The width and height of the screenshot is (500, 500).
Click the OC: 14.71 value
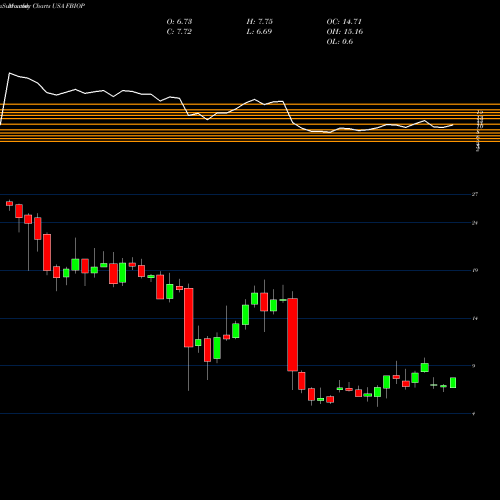tap(344, 22)
